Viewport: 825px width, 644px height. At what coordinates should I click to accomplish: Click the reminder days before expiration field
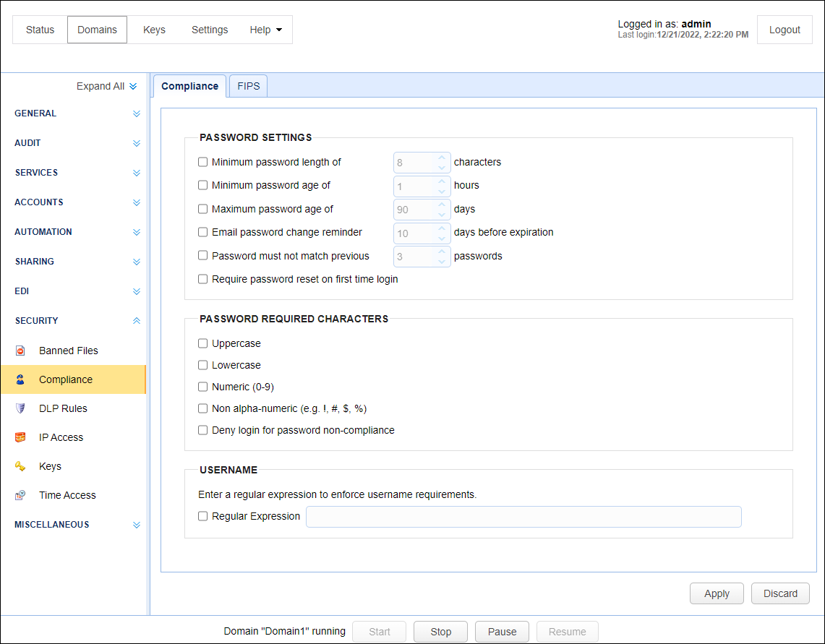click(422, 233)
